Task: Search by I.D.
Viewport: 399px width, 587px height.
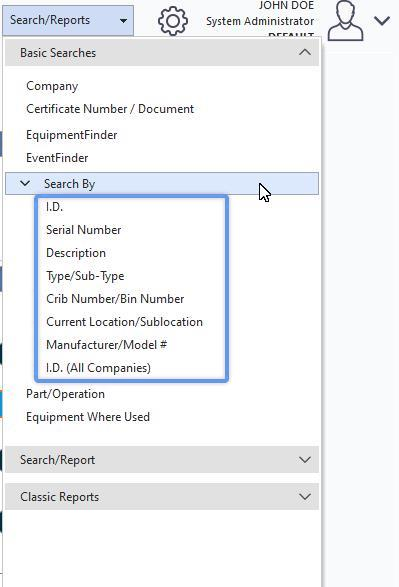Action: (x=54, y=207)
